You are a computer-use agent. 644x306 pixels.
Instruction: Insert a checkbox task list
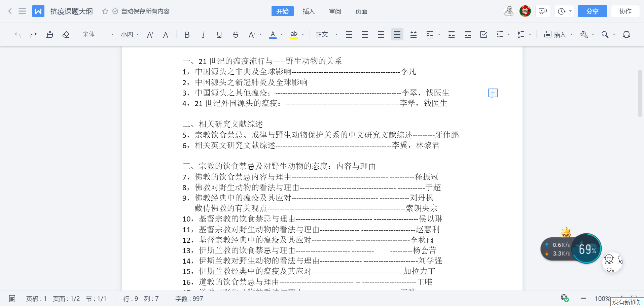(484, 34)
